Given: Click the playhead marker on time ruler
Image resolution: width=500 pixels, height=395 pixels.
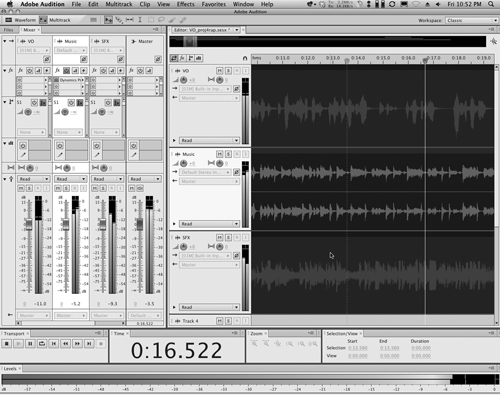Looking at the screenshot, I should [425, 60].
